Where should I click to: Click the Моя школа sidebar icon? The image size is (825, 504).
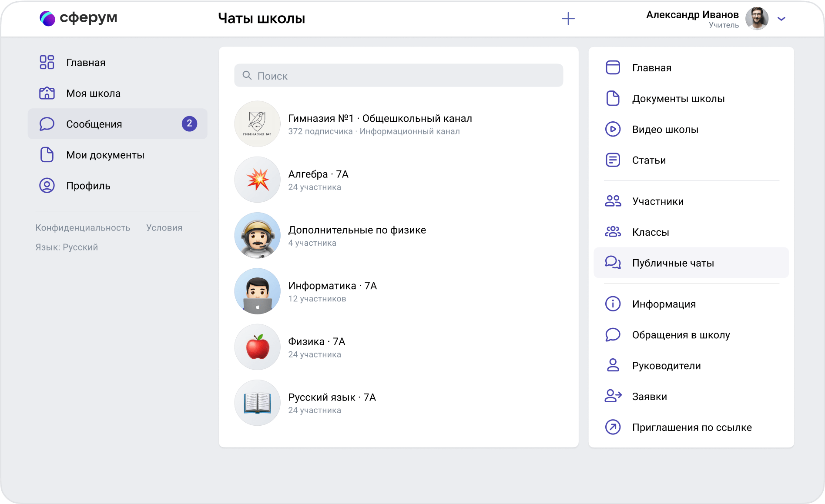point(47,93)
